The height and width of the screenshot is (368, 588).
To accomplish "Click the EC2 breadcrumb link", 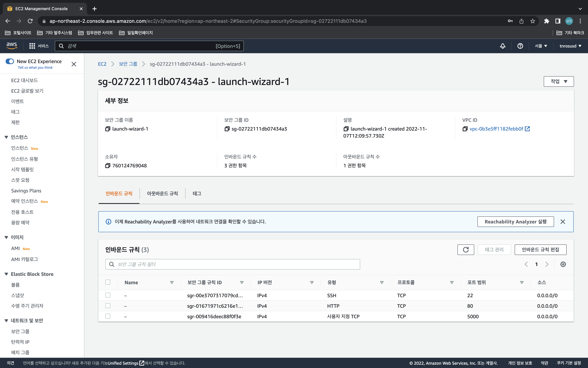I will tap(102, 64).
